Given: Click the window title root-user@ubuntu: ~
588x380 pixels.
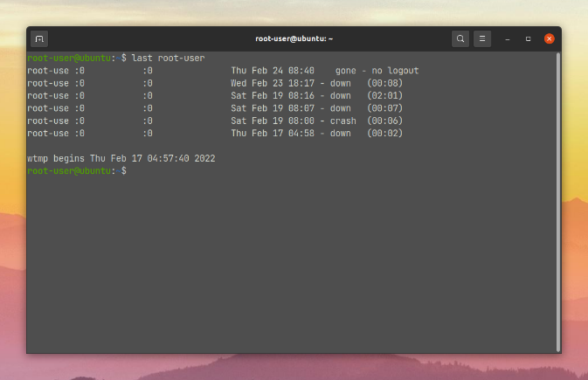Looking at the screenshot, I should [294, 38].
